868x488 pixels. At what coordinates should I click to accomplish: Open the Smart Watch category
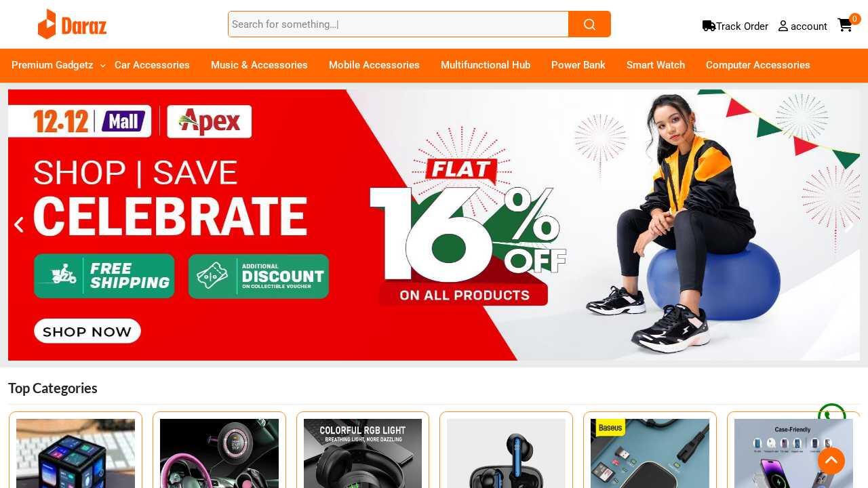pyautogui.click(x=656, y=65)
